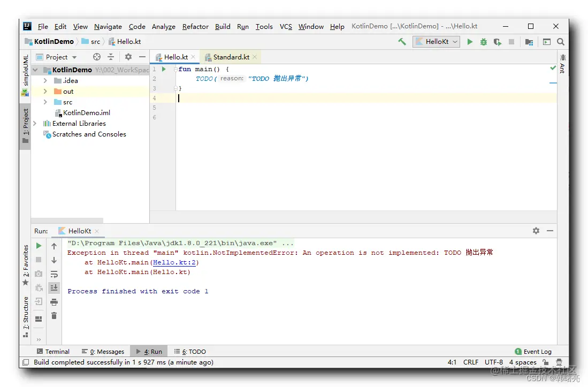This screenshot has height=387, width=588.
Task: Open the File menu
Action: pos(43,27)
